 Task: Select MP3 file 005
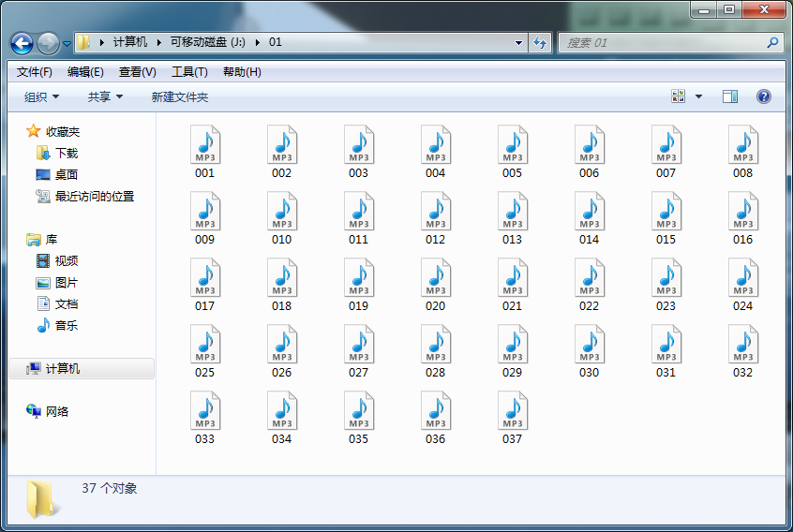coord(513,152)
